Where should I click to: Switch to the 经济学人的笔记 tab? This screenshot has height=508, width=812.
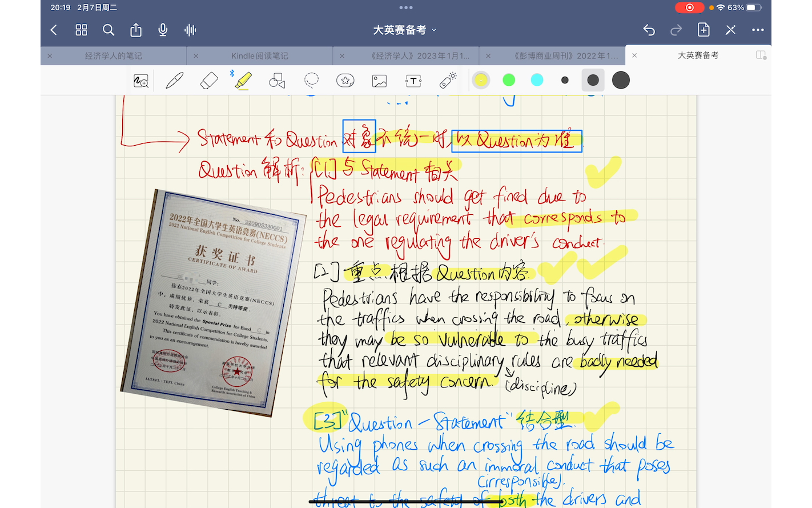[114, 56]
